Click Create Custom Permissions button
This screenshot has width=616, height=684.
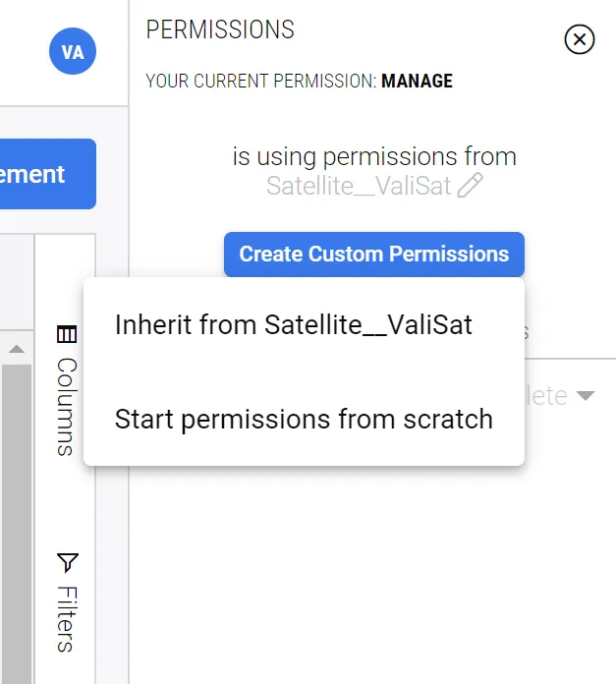point(374,255)
